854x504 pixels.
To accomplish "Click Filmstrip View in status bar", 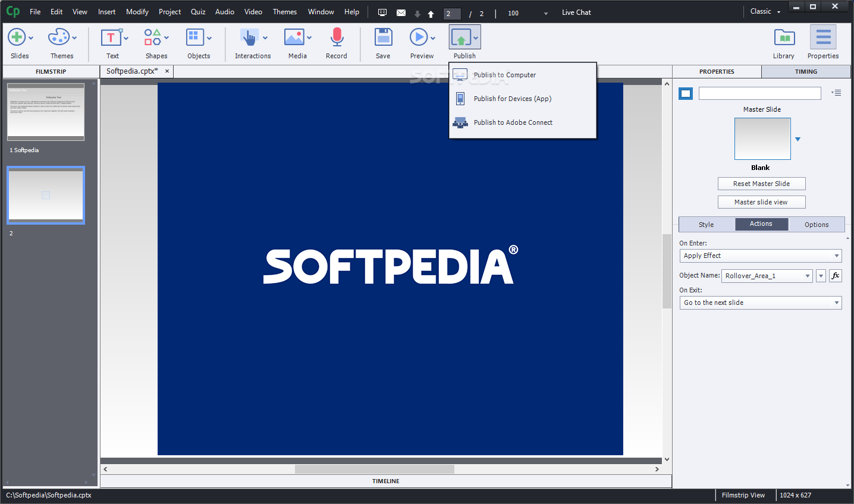I will (743, 495).
